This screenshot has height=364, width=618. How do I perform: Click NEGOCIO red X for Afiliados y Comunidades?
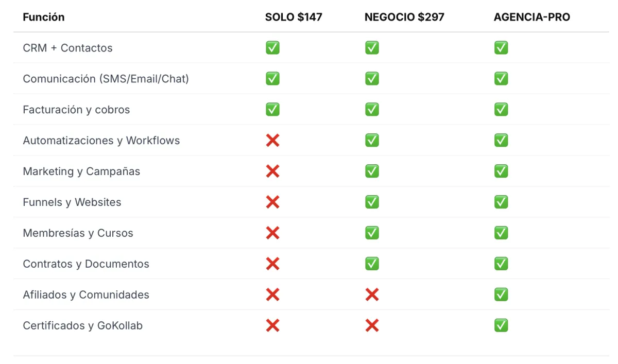tap(372, 294)
